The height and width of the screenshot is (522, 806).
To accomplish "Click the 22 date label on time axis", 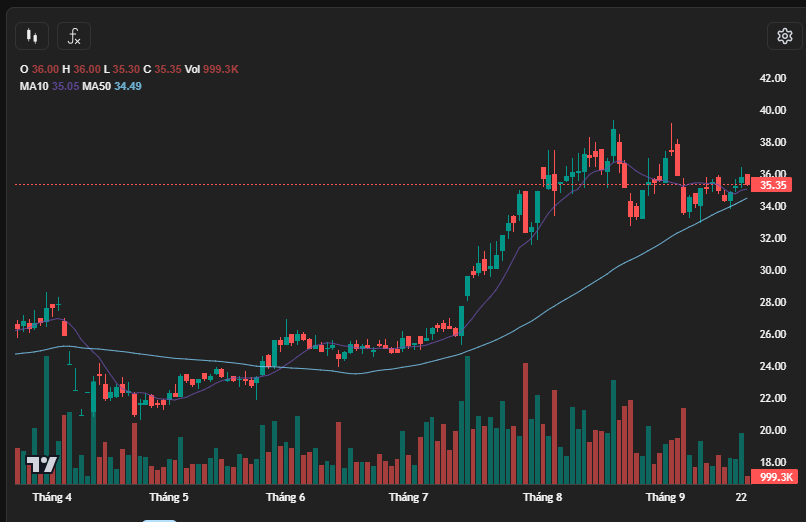I will pos(741,497).
